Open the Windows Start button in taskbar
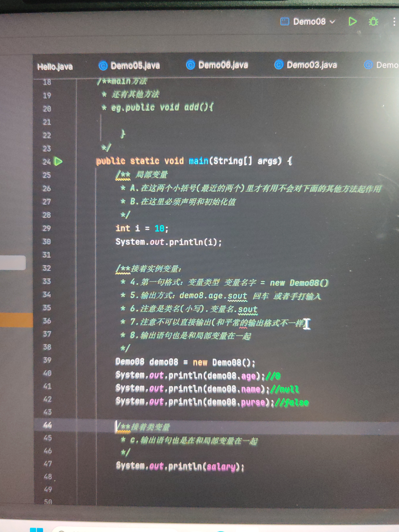 point(36,530)
